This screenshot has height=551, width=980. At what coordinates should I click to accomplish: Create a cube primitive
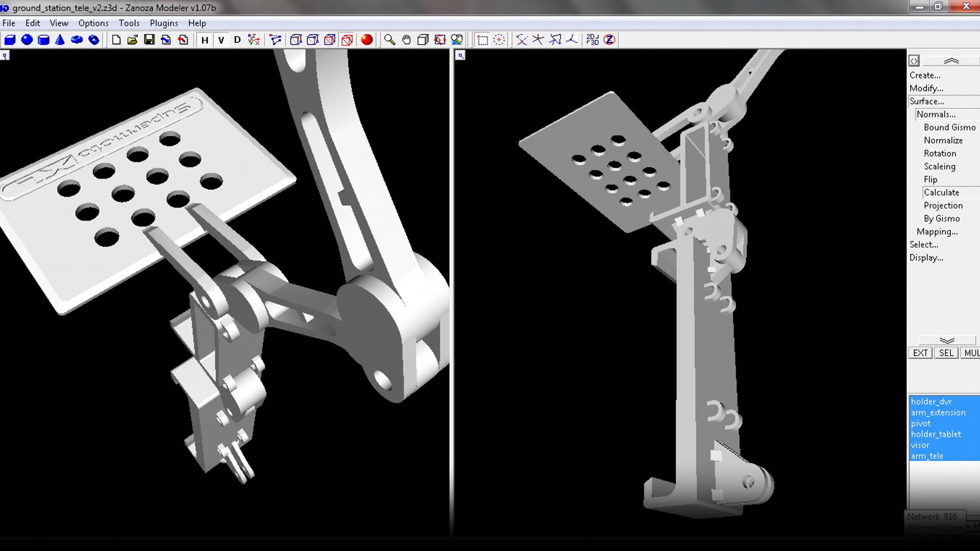click(10, 40)
